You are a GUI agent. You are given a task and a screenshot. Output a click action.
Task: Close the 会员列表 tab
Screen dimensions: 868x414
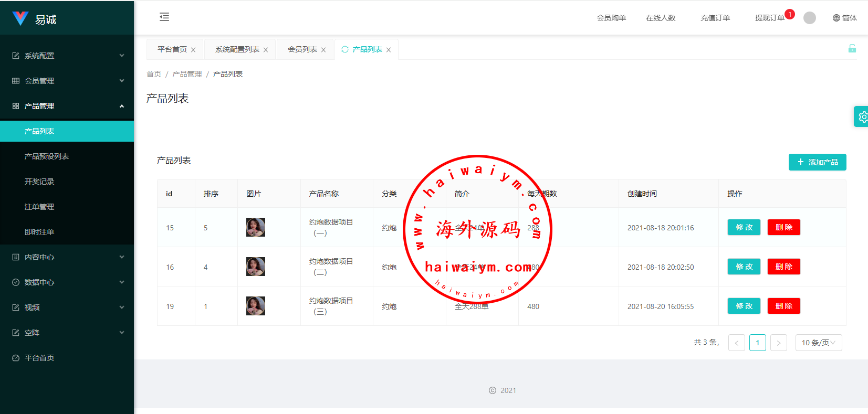[x=323, y=50]
